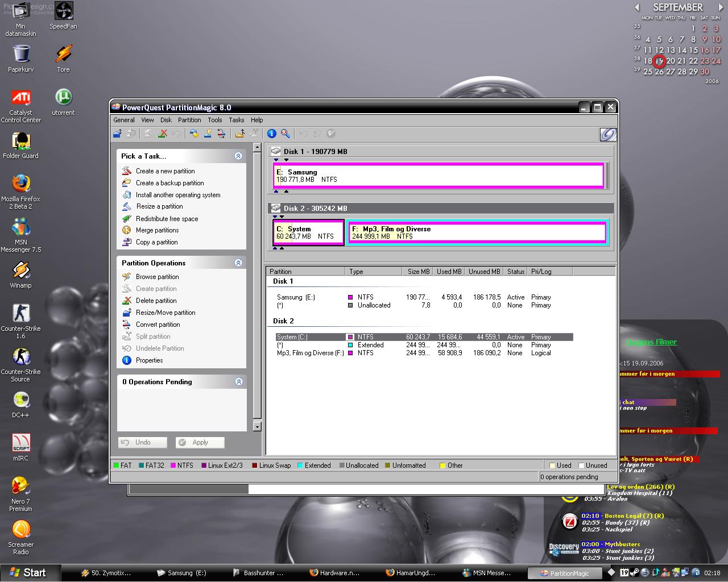The width and height of the screenshot is (728, 582).
Task: Click the Used MB column header
Action: (x=448, y=272)
